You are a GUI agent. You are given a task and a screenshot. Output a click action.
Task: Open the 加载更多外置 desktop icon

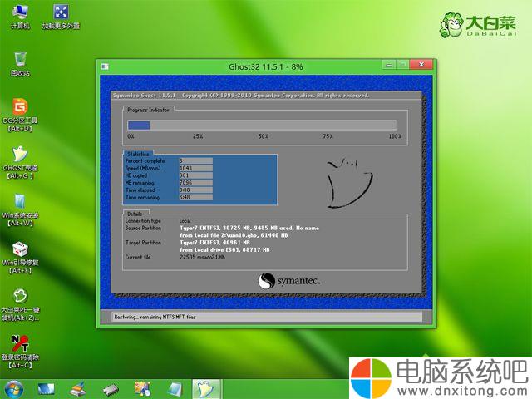(61, 17)
